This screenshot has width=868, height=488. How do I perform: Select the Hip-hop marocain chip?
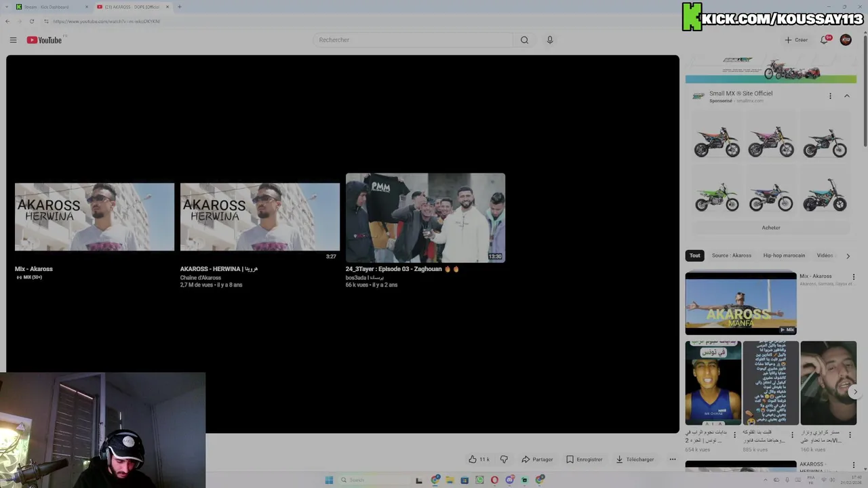click(784, 256)
